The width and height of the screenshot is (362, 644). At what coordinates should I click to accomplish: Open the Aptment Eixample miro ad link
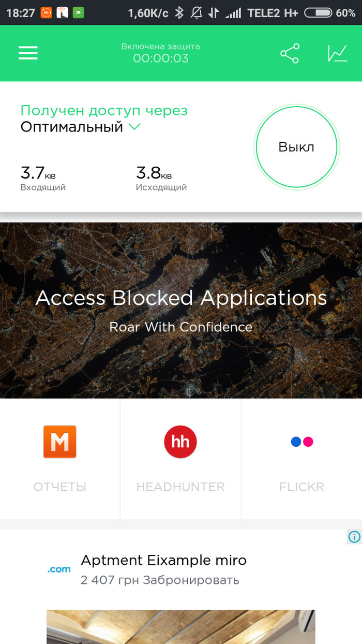tap(163, 560)
